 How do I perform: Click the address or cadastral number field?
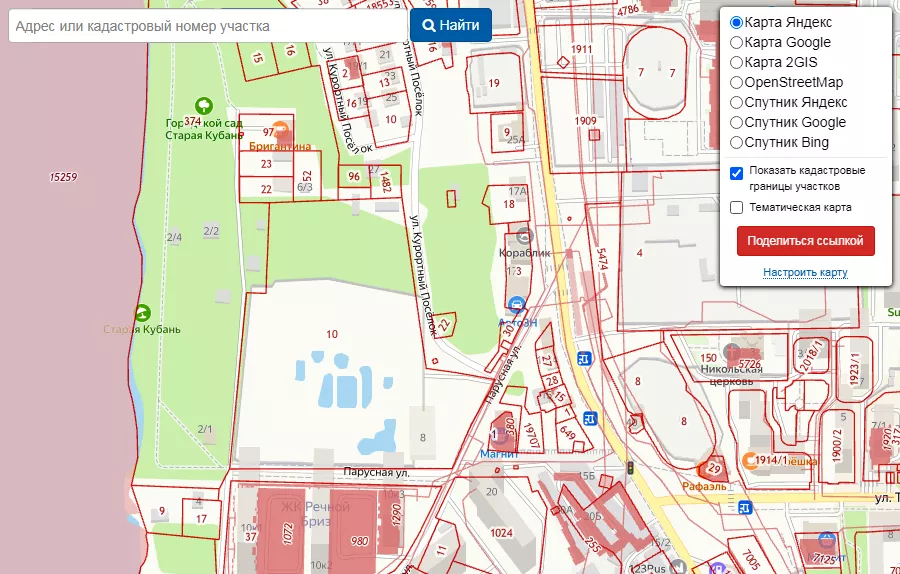tap(207, 26)
